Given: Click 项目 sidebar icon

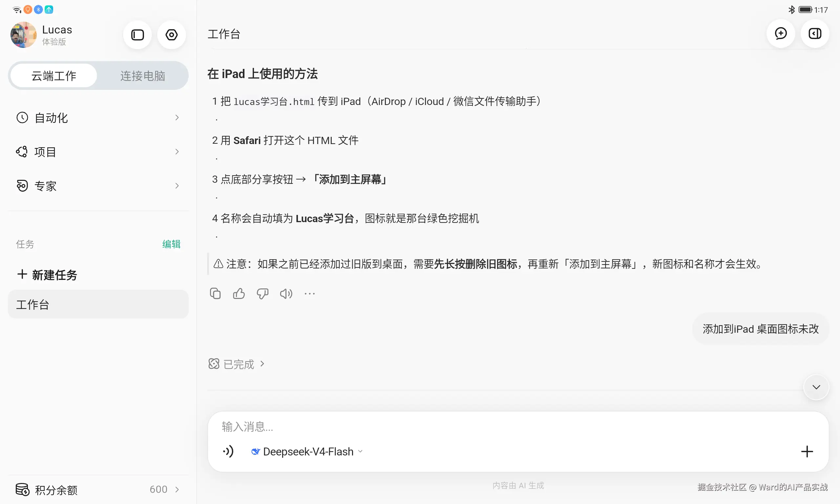Looking at the screenshot, I should coord(22,152).
